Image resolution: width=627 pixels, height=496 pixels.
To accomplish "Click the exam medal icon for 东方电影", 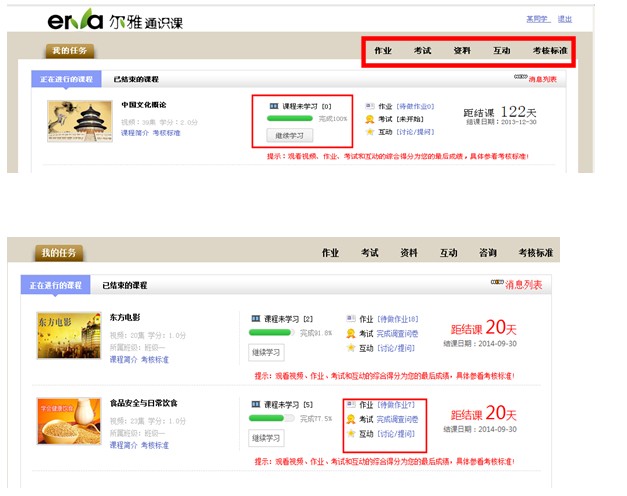I will point(351,333).
